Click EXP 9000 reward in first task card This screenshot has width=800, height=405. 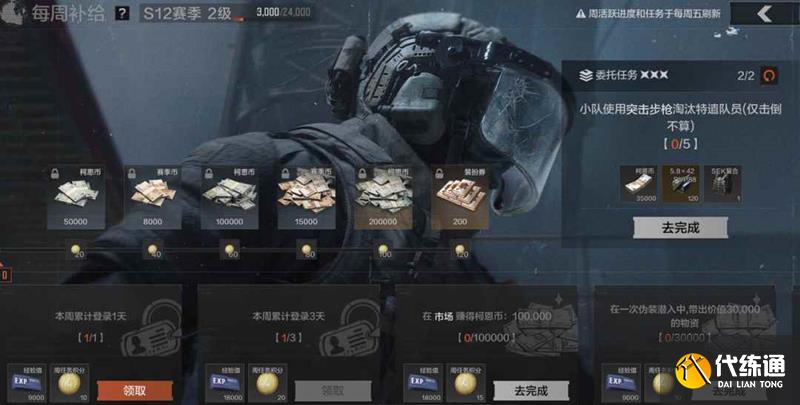coord(27,383)
